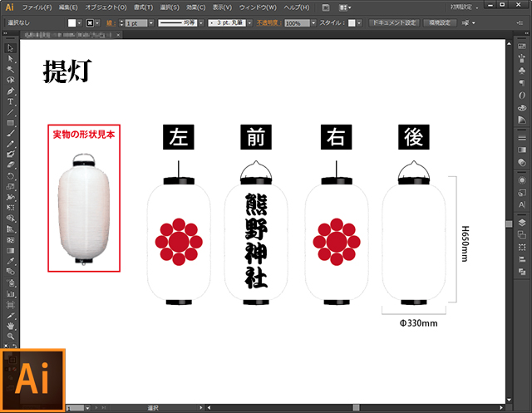Click the スタイル graphic style swatch

[352, 22]
